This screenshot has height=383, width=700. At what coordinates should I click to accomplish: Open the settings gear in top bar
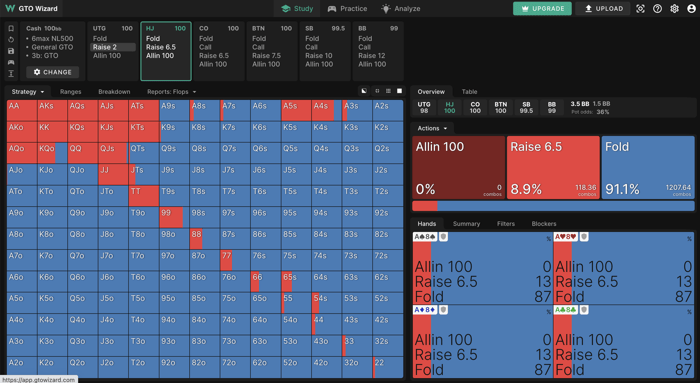pyautogui.click(x=674, y=8)
